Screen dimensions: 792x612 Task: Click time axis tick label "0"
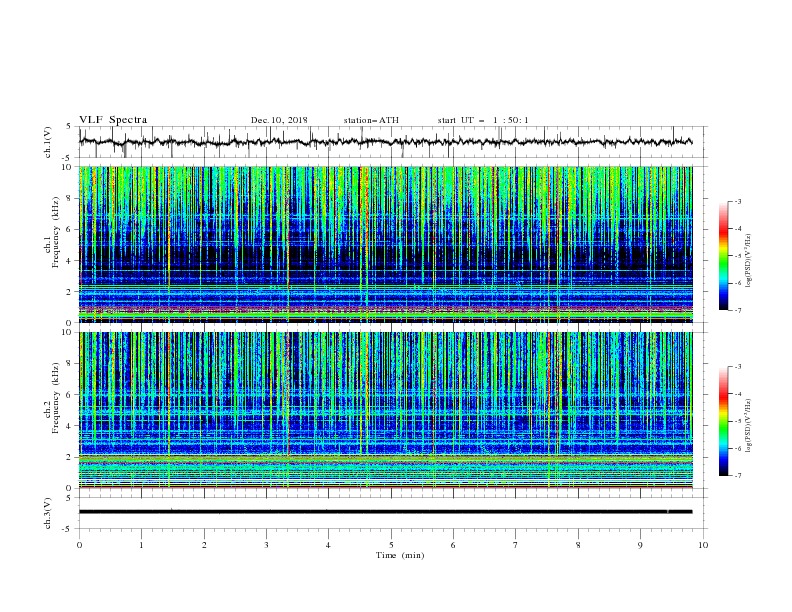tap(79, 545)
